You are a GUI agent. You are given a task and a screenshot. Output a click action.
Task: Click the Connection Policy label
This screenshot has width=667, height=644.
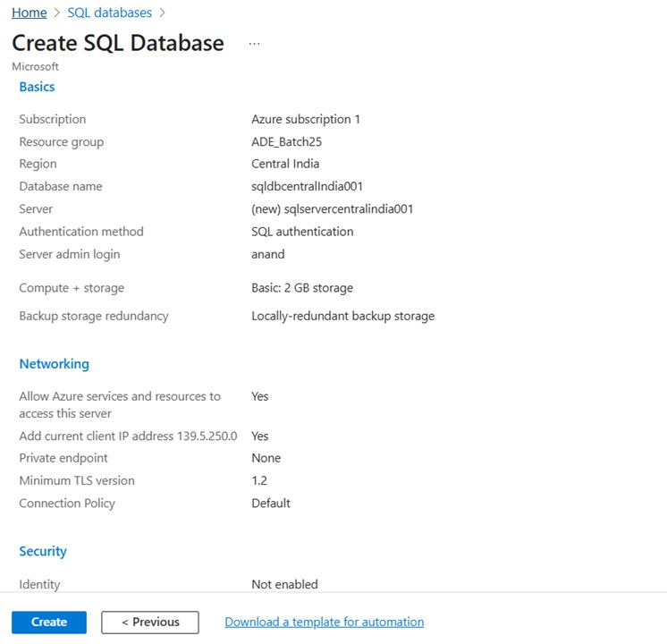pyautogui.click(x=67, y=503)
